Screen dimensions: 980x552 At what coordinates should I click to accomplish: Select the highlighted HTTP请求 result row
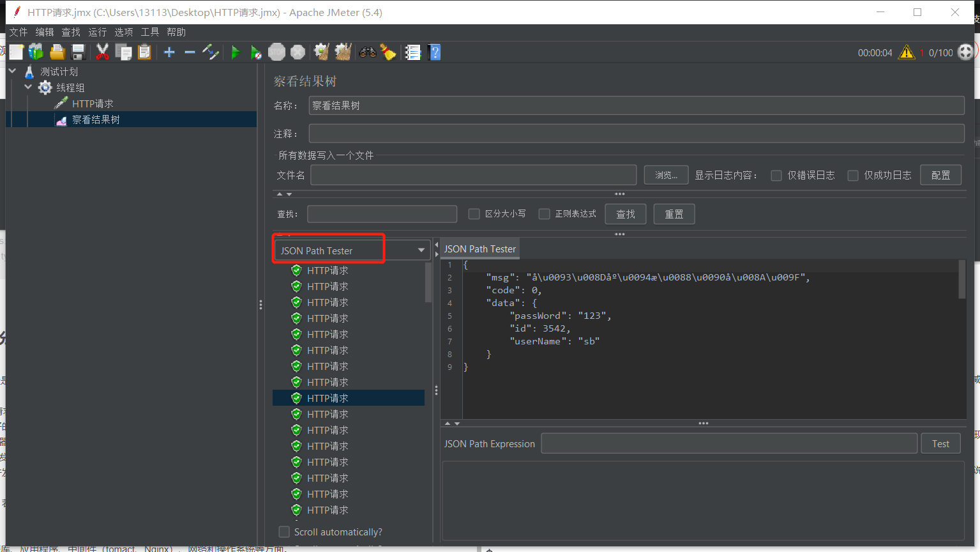[349, 398]
